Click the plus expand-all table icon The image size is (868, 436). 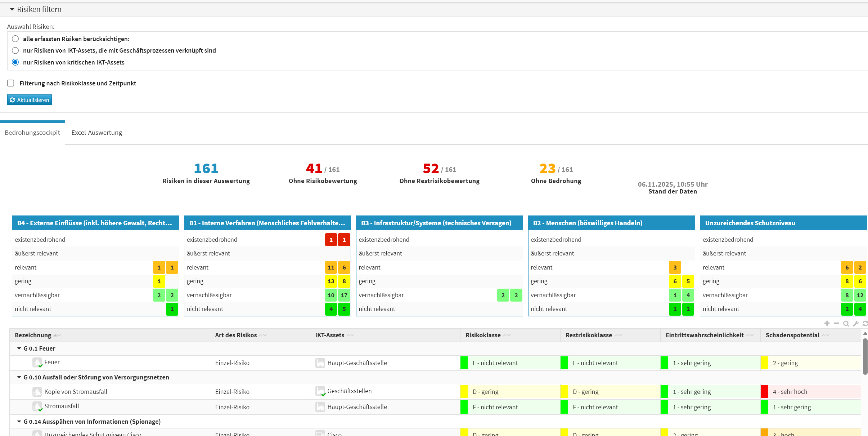point(827,324)
